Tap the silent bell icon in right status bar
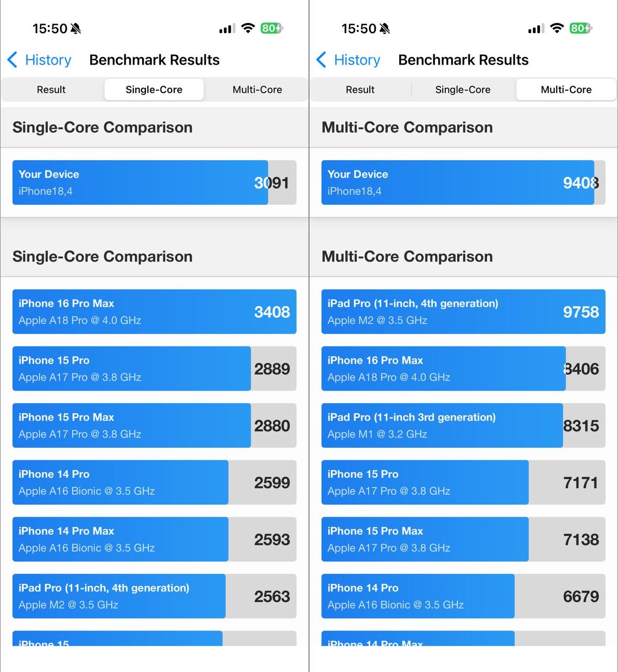618x672 pixels. pyautogui.click(x=385, y=28)
